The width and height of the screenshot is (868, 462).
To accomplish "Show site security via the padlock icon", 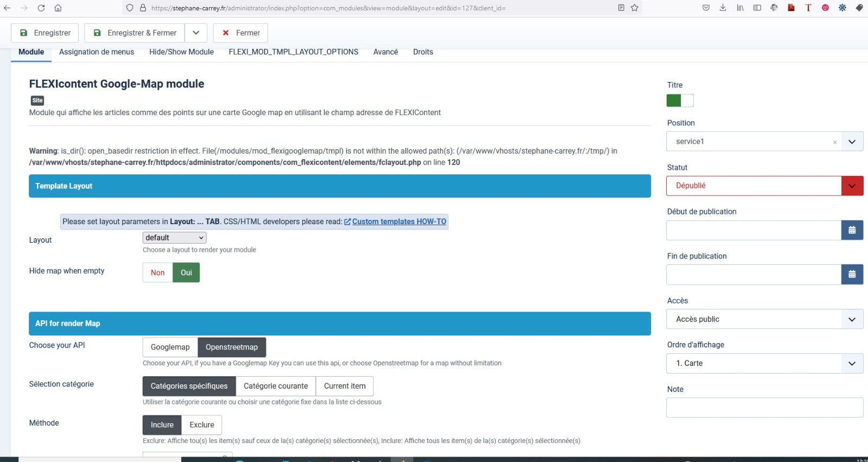I will tap(143, 8).
